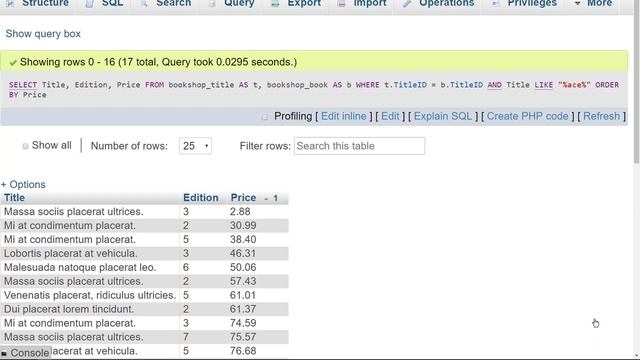
Task: Toggle the Profiling checkbox
Action: [264, 117]
